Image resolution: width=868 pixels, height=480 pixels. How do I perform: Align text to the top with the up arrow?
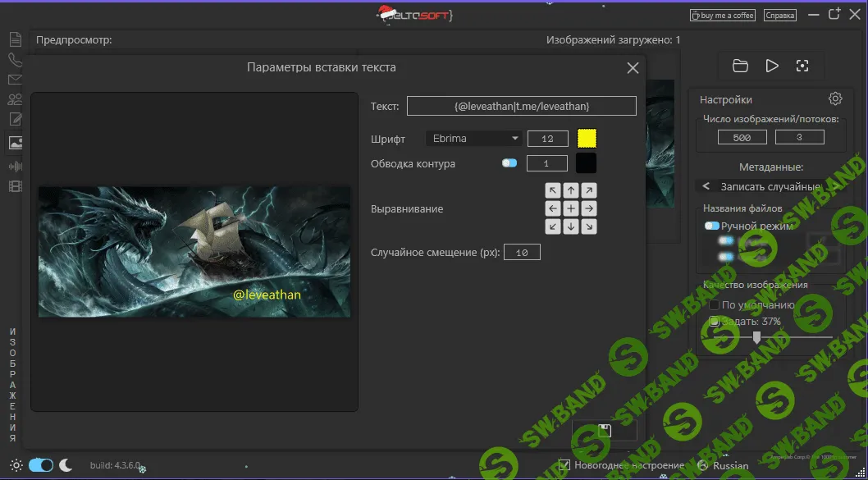click(x=571, y=191)
